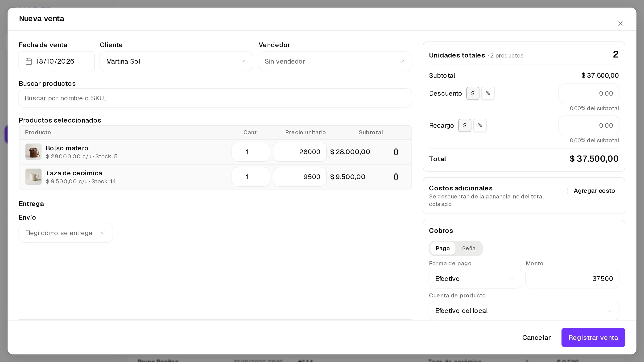The width and height of the screenshot is (644, 362).
Task: Click the Total value $ 37.500,00
Action: tap(594, 159)
